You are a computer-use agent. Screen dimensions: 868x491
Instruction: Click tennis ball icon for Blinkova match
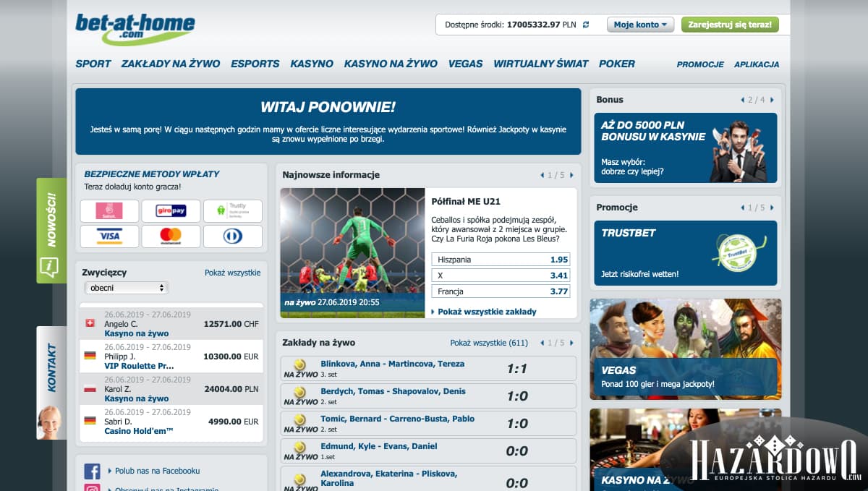coord(300,365)
